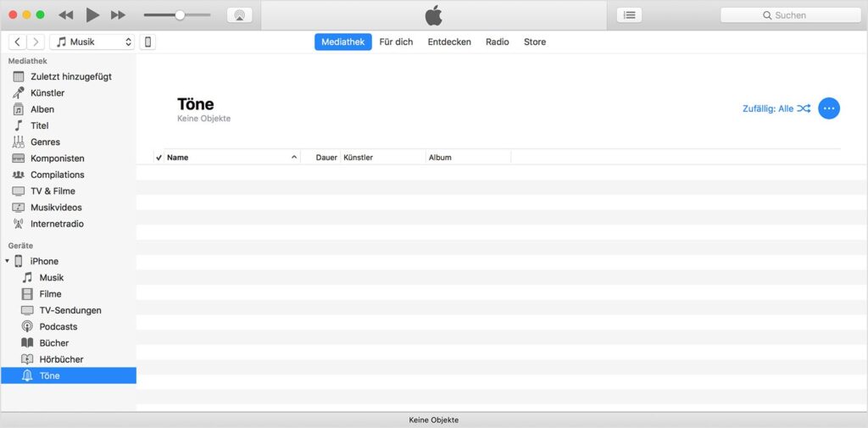Toggle Name column sort direction arrow
Screen dimensions: 868x428
coord(294,158)
